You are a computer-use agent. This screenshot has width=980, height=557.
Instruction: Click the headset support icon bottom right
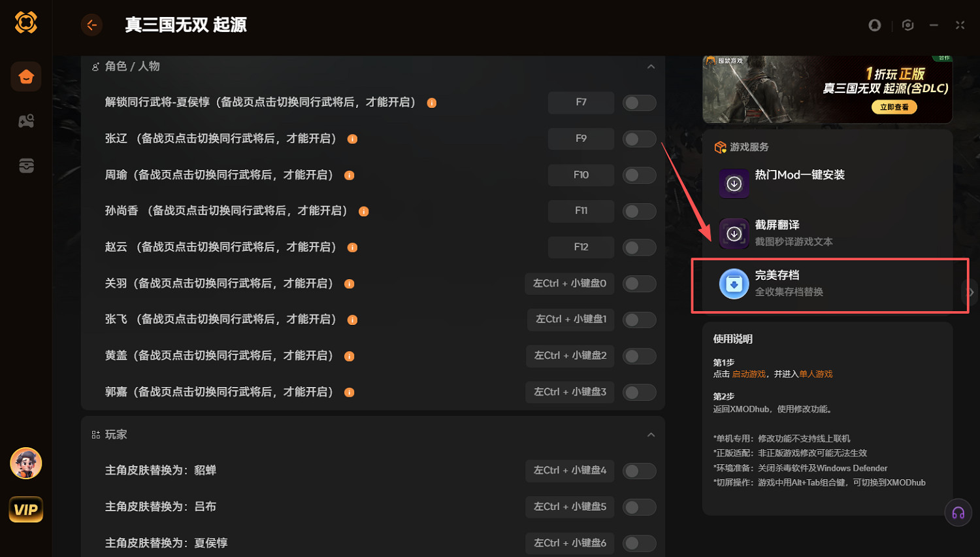point(958,513)
